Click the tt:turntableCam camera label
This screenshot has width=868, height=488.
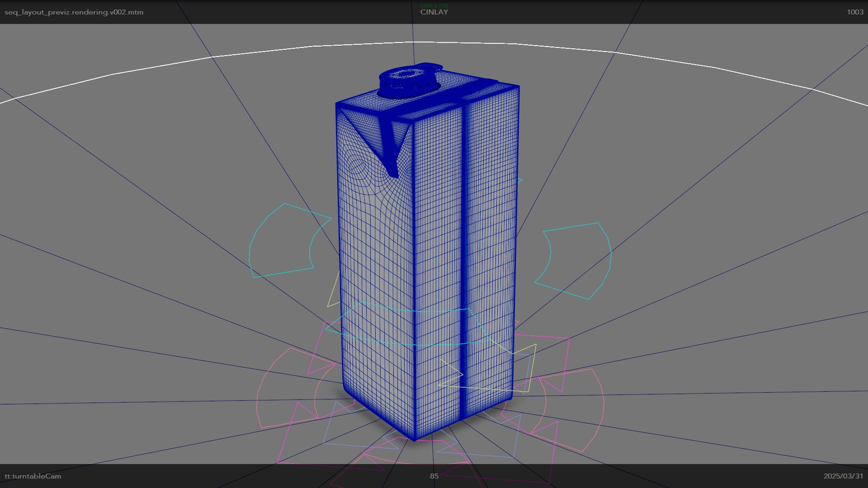(33, 476)
